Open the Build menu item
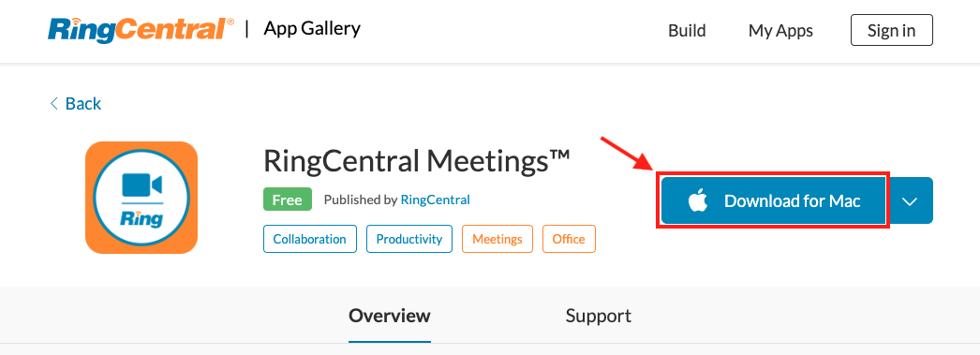980x355 pixels. tap(687, 31)
